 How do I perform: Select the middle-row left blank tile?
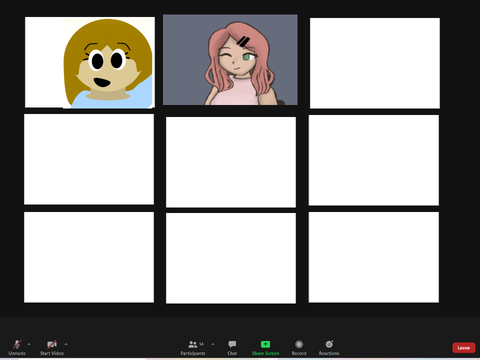89,159
